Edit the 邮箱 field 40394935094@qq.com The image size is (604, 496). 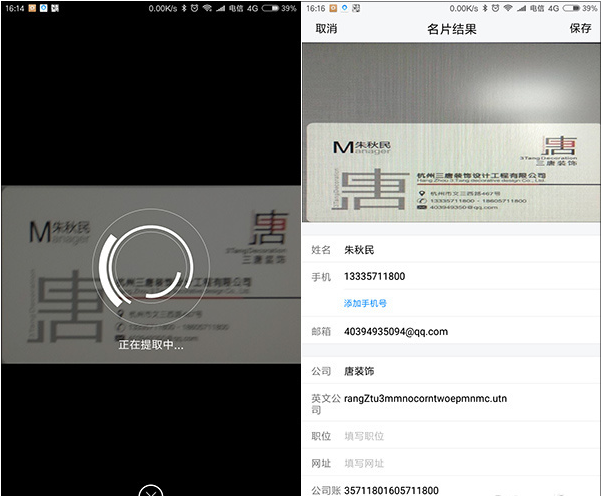pos(451,332)
